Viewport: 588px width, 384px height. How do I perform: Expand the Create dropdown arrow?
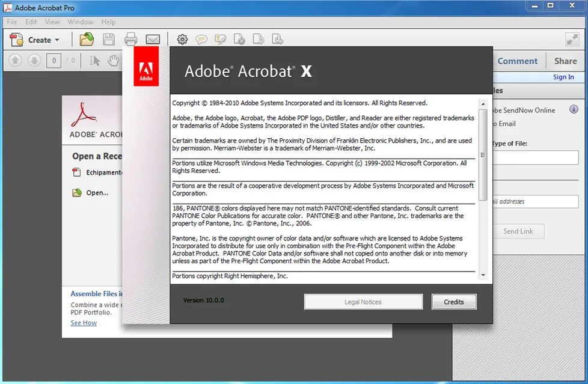[x=57, y=40]
